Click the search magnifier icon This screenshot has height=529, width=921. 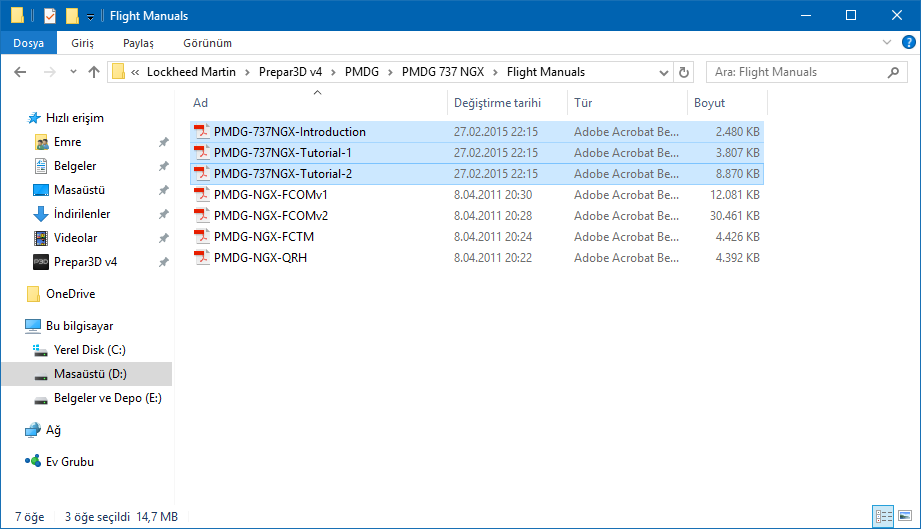pyautogui.click(x=893, y=72)
